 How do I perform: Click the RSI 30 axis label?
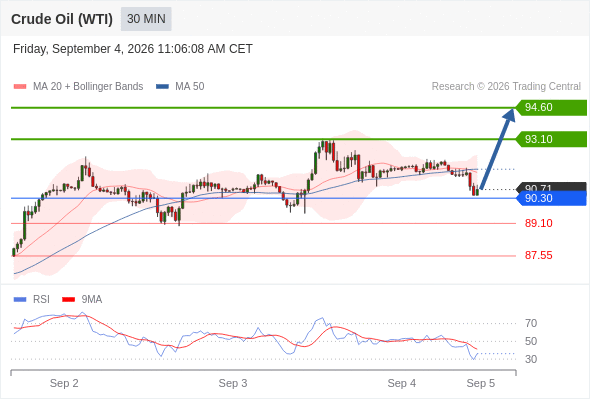point(531,359)
